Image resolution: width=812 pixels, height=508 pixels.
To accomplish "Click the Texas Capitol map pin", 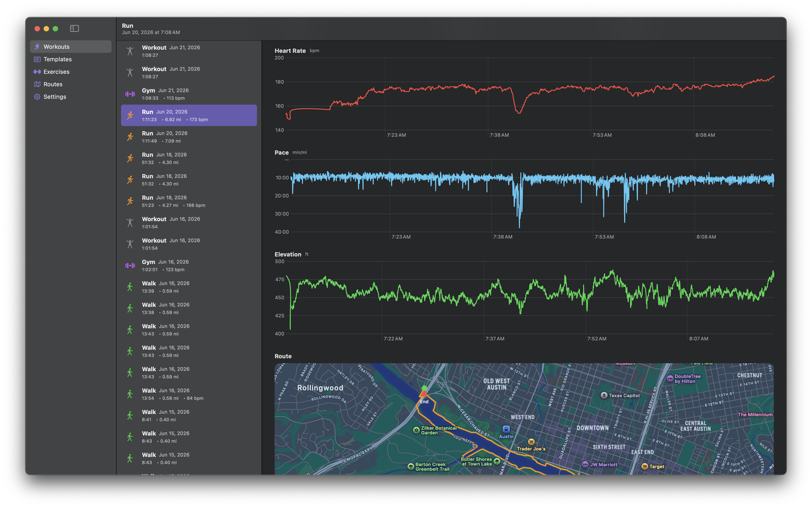I will [604, 395].
